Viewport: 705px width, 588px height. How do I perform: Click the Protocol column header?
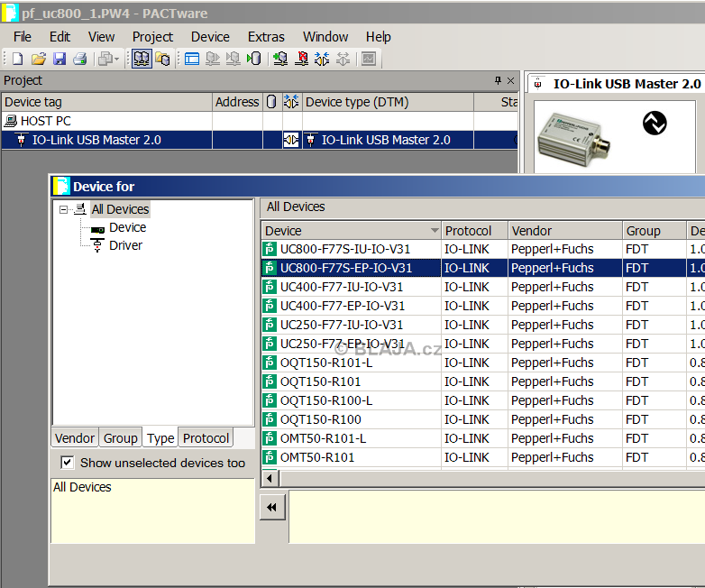point(475,231)
